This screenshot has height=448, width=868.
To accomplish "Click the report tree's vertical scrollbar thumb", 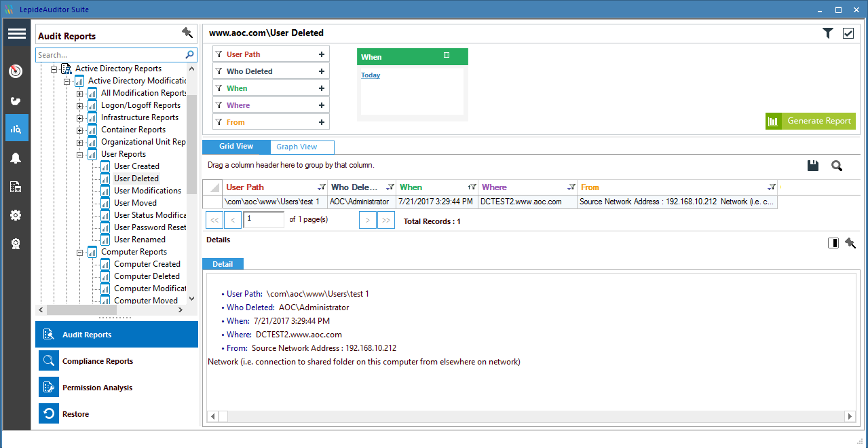I will (x=191, y=144).
